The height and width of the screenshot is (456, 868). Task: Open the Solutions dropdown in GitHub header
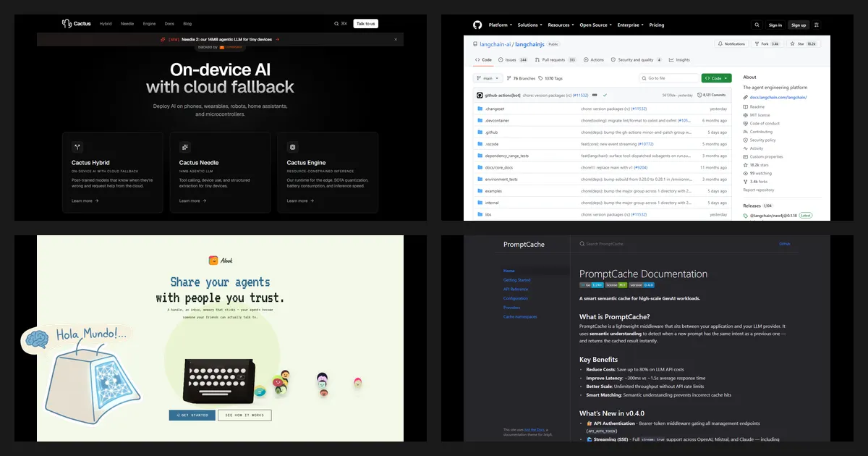529,25
